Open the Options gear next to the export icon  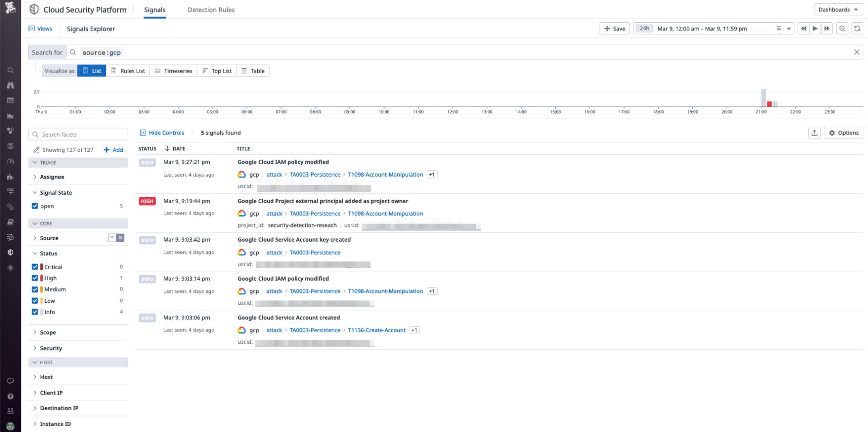[843, 132]
